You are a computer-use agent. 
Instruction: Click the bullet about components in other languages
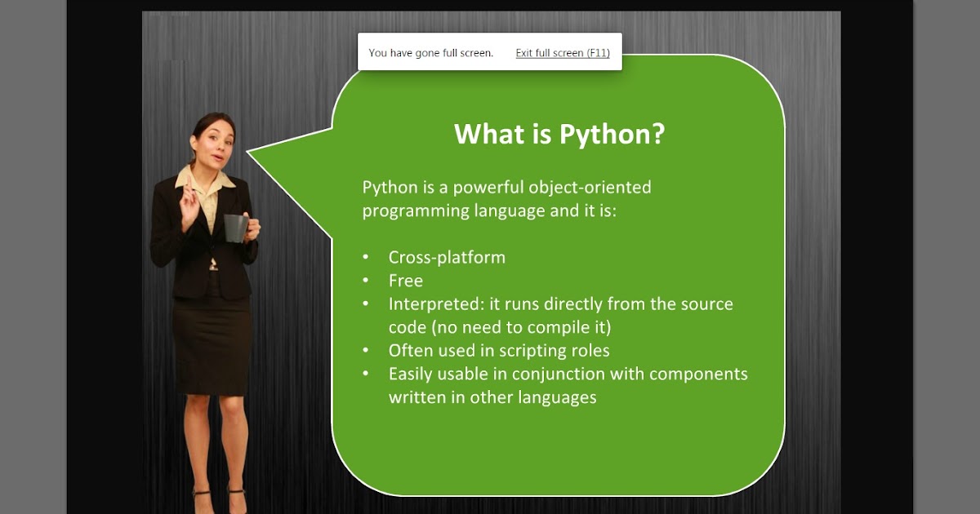point(567,374)
